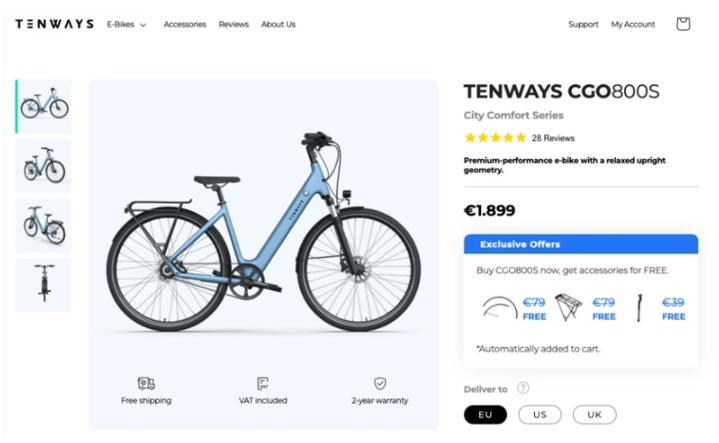
Task: Select the front view bike thumbnail
Action: (44, 284)
